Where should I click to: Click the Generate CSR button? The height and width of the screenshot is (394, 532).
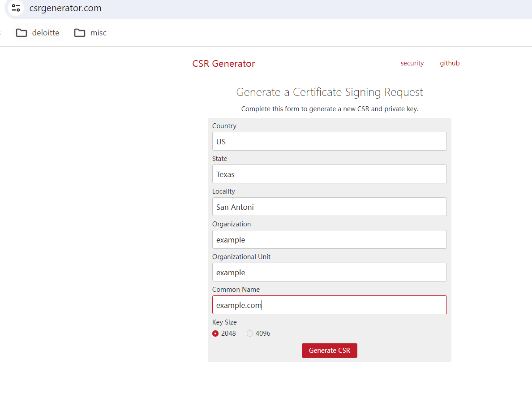330,351
